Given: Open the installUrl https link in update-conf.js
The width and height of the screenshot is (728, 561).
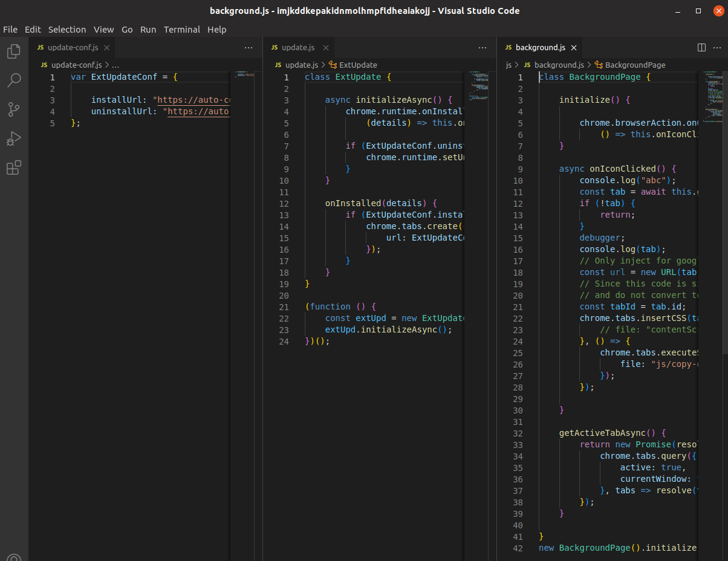Looking at the screenshot, I should 193,100.
